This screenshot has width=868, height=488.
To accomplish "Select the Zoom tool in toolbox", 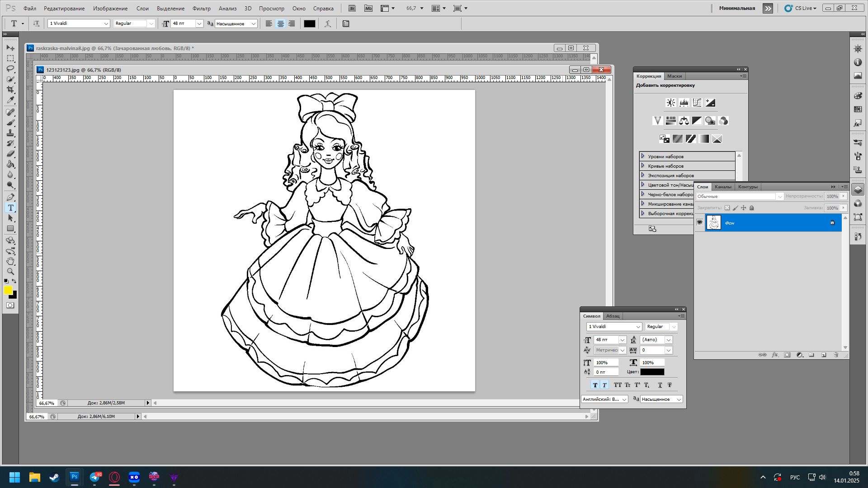I will coord(10,272).
